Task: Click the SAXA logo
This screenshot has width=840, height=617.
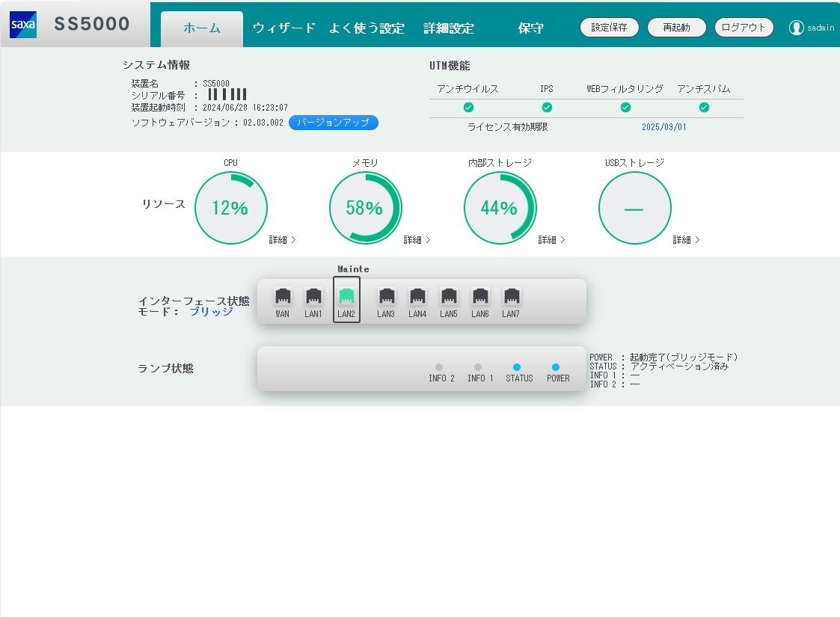Action: tap(22, 23)
